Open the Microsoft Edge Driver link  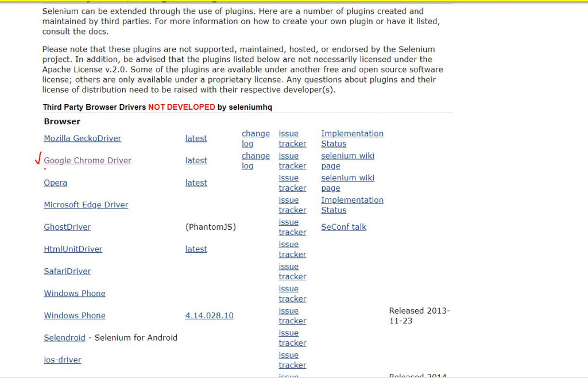(x=86, y=205)
